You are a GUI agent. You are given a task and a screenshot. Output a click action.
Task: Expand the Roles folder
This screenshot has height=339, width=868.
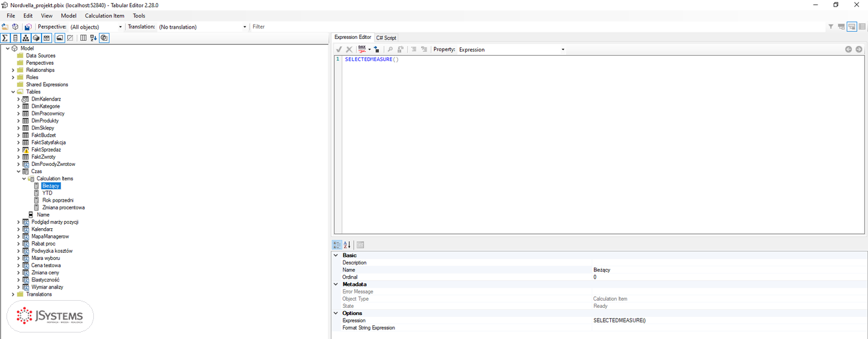click(x=13, y=77)
